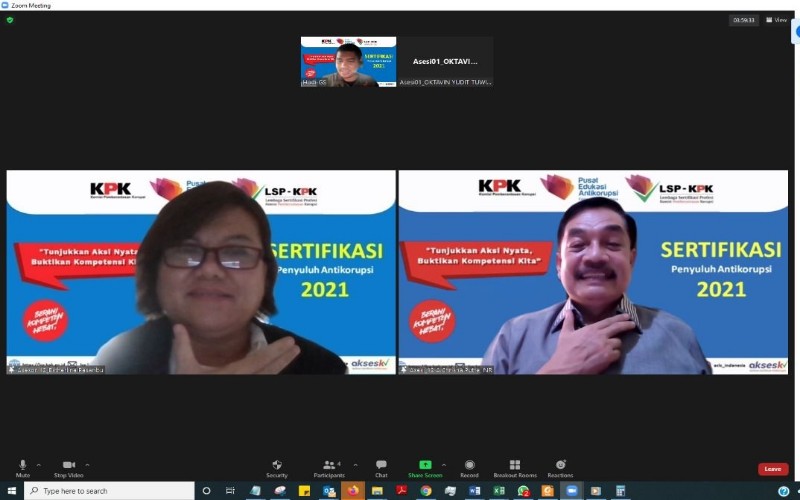The height and width of the screenshot is (500, 800).
Task: Switch to Zoom icon on the taskbar
Action: [x=571, y=491]
